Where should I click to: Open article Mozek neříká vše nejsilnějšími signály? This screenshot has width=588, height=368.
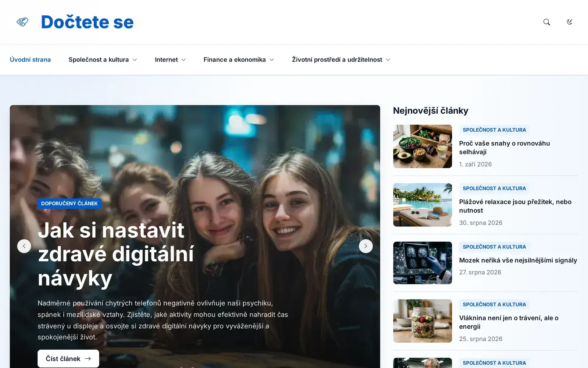pos(518,260)
